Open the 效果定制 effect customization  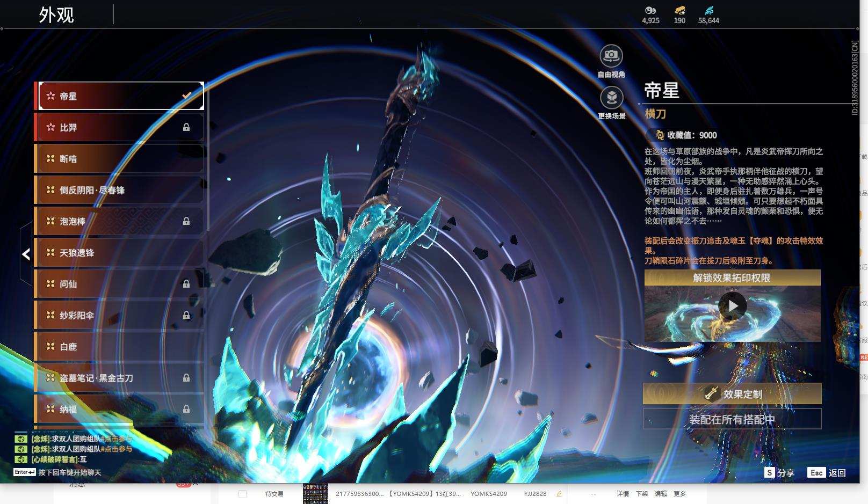click(732, 394)
